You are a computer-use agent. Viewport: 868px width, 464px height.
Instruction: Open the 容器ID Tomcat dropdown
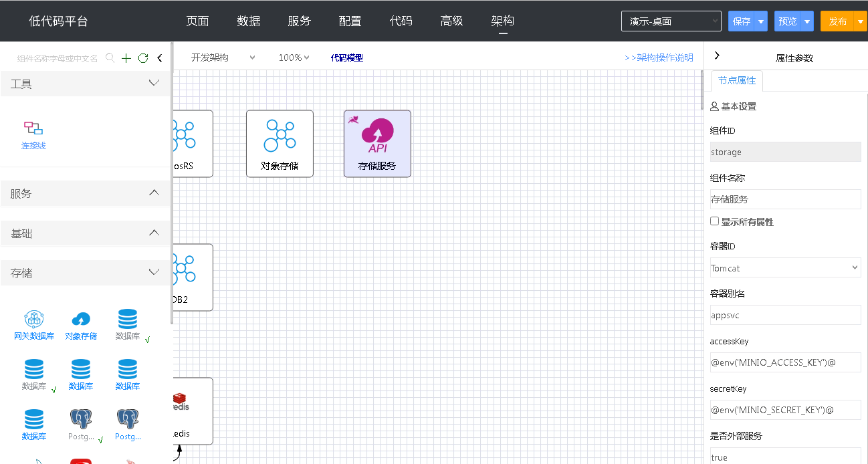point(785,267)
